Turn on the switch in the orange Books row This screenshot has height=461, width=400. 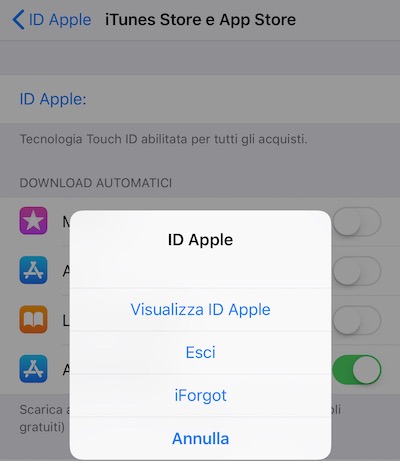click(357, 320)
